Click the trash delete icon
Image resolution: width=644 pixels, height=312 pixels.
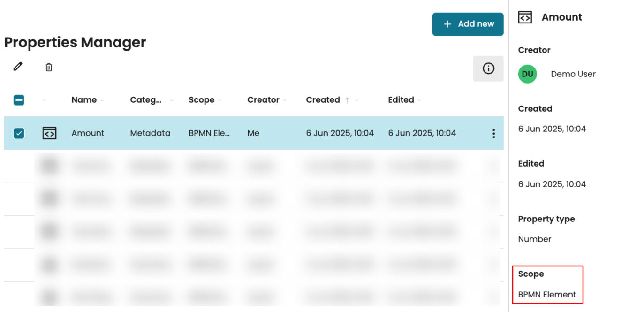pyautogui.click(x=49, y=68)
